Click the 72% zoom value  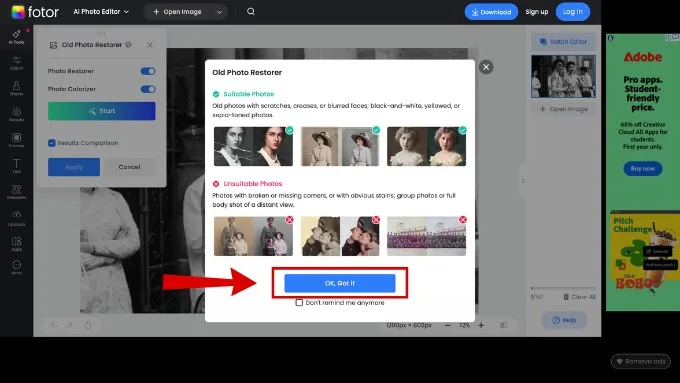coord(464,325)
